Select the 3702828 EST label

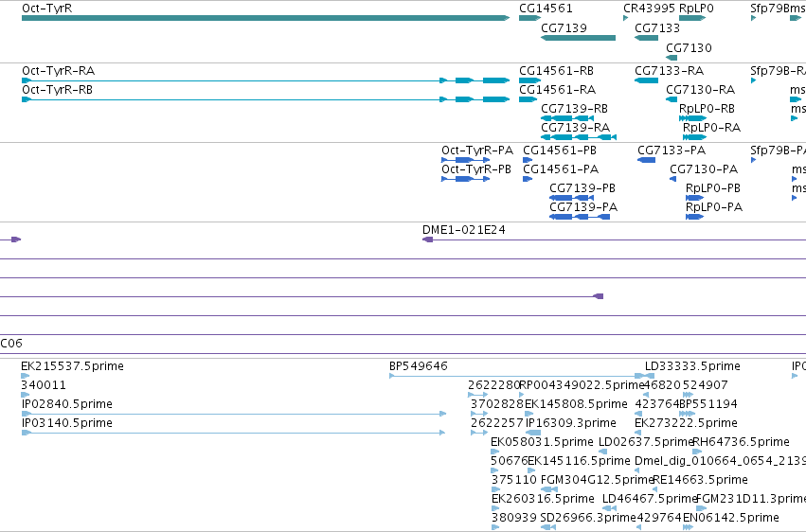[x=497, y=404]
